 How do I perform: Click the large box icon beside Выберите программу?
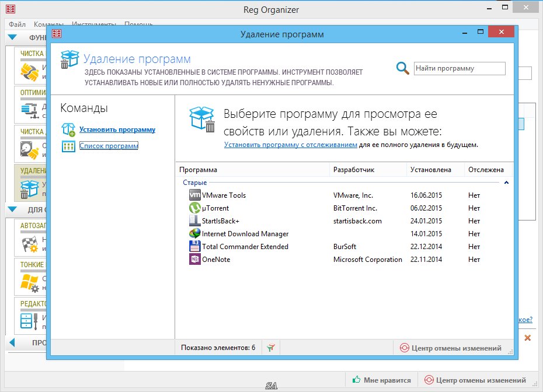click(x=202, y=120)
